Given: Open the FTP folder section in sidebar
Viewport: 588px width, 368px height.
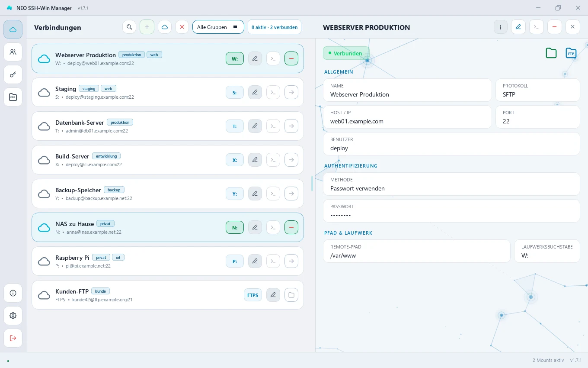Looking at the screenshot, I should (13, 97).
